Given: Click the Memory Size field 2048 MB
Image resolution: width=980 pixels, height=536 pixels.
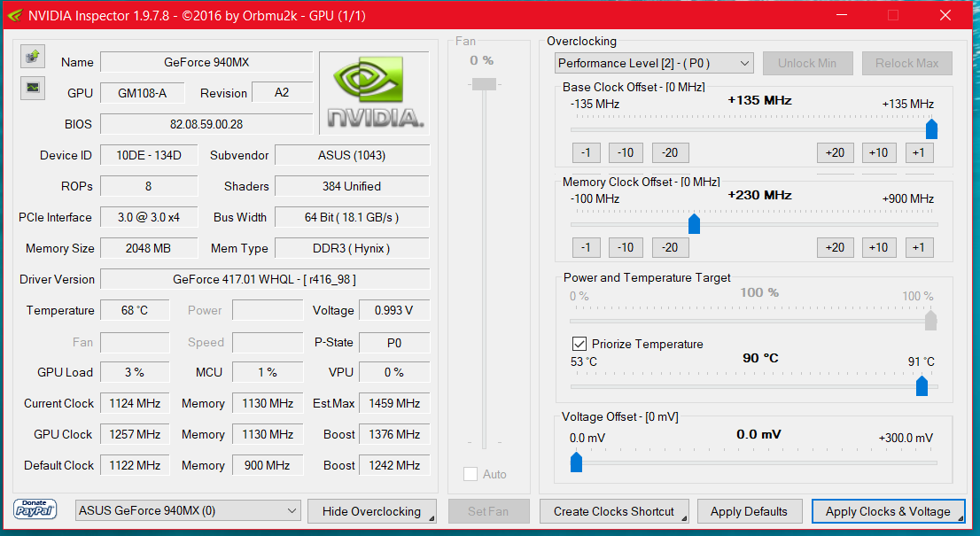Looking at the screenshot, I should click(x=149, y=248).
